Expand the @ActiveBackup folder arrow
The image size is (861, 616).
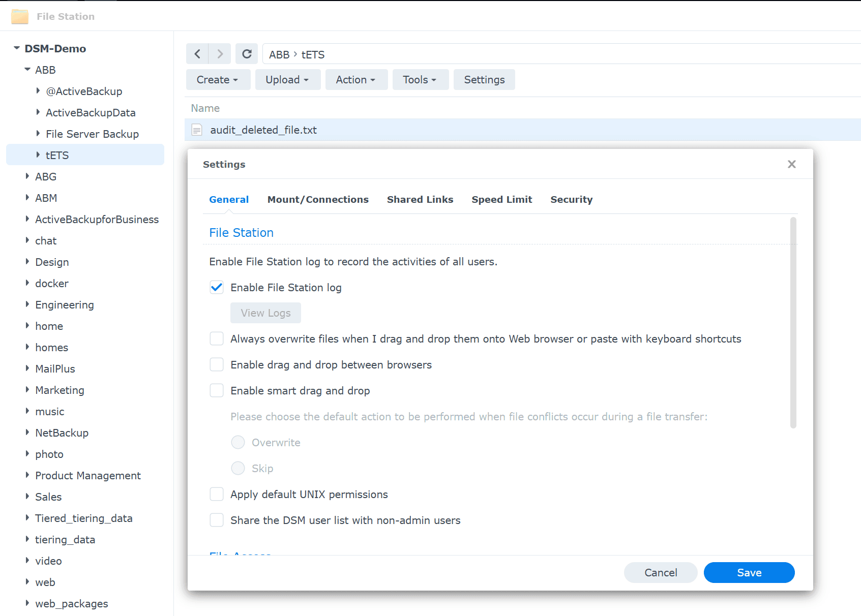pyautogui.click(x=38, y=91)
